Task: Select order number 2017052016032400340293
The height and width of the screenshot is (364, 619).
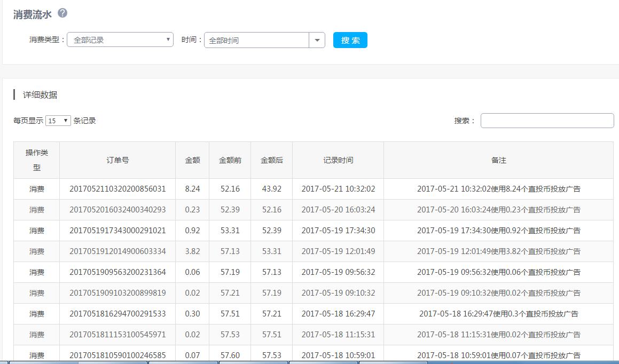Action: [117, 210]
